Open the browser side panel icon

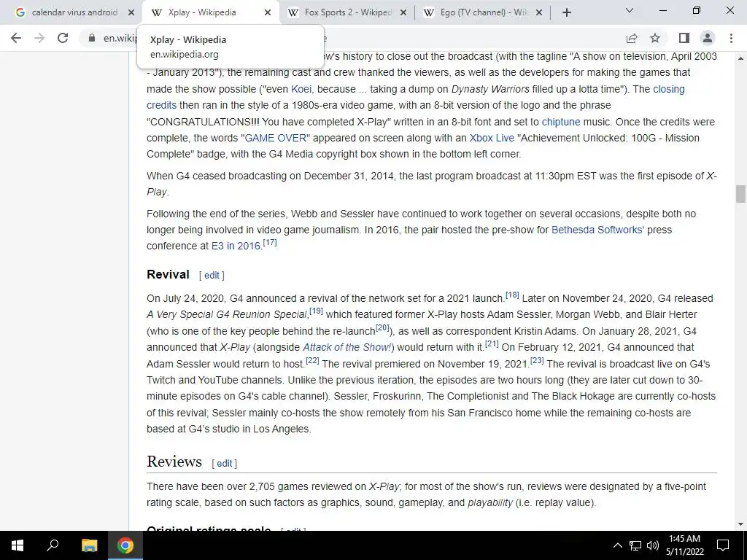(x=684, y=38)
